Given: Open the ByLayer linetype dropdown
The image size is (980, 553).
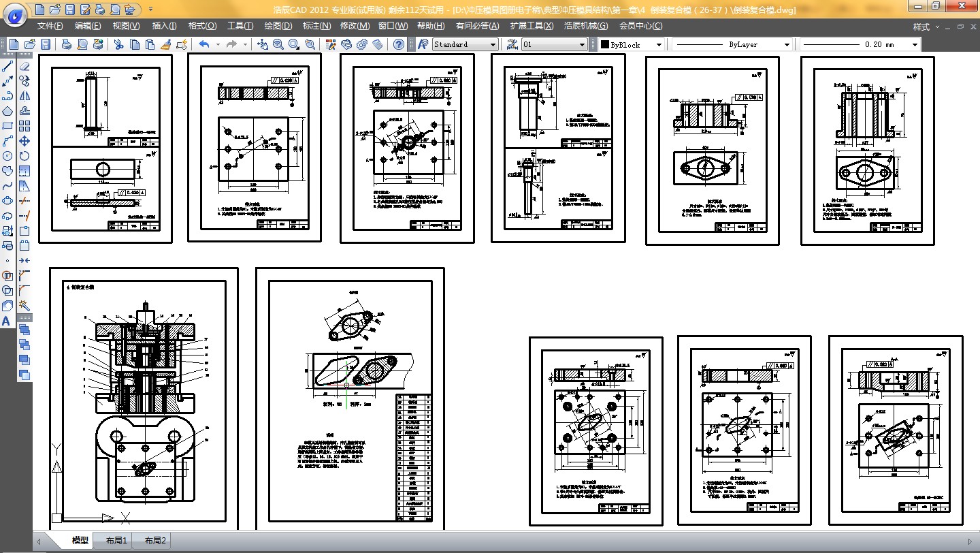Looking at the screenshot, I should click(732, 44).
